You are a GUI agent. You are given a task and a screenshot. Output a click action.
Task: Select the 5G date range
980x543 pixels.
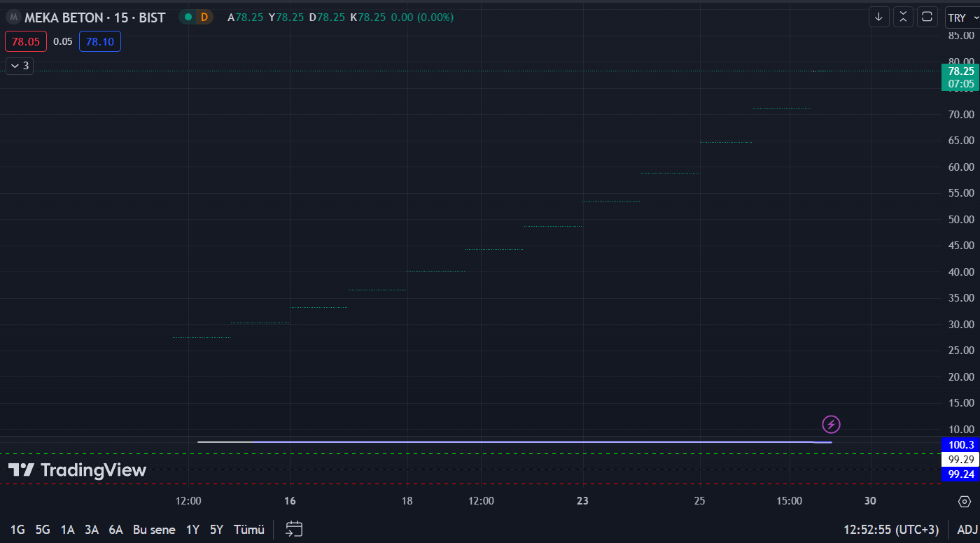pyautogui.click(x=43, y=530)
